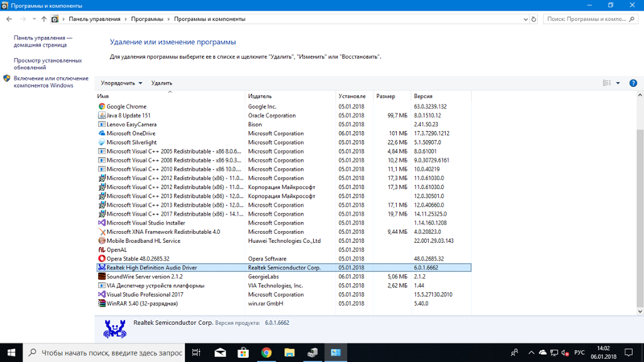Open the notification center icon
Image resolution: width=644 pixels, height=362 pixels.
[629, 352]
